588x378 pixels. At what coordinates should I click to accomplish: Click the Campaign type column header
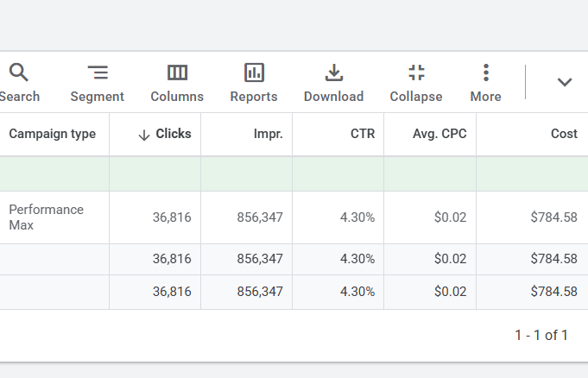point(52,134)
